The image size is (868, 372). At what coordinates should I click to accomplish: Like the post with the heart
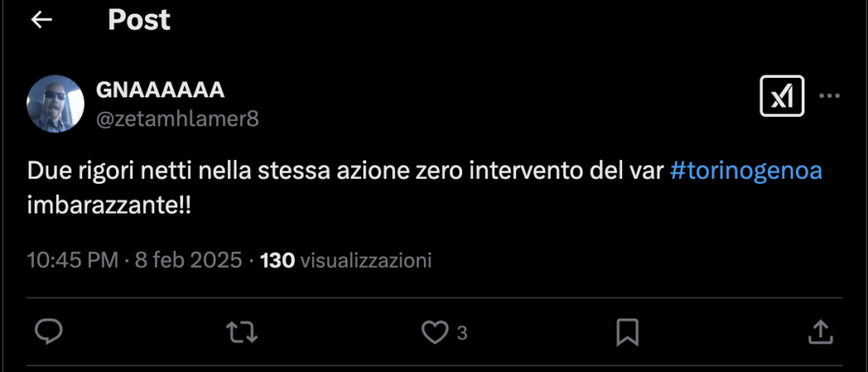(x=435, y=332)
